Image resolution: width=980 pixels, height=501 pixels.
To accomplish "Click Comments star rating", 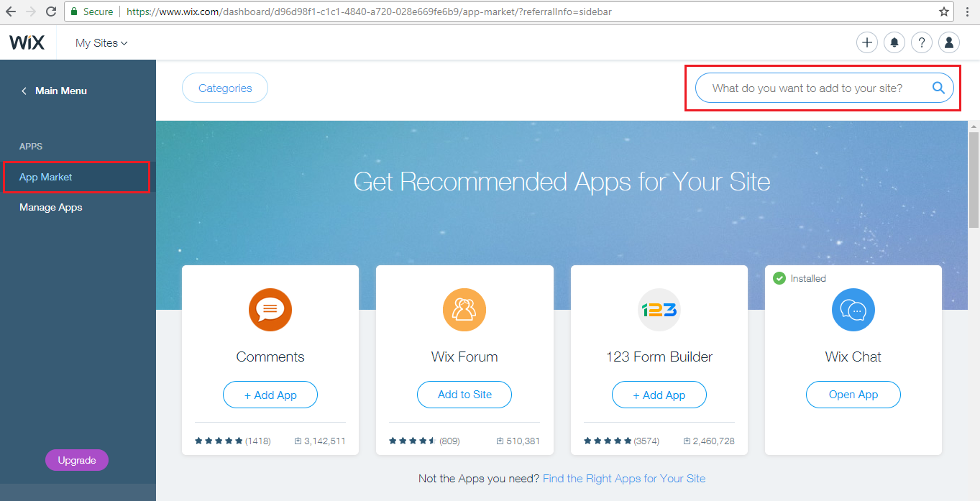I will 219,441.
